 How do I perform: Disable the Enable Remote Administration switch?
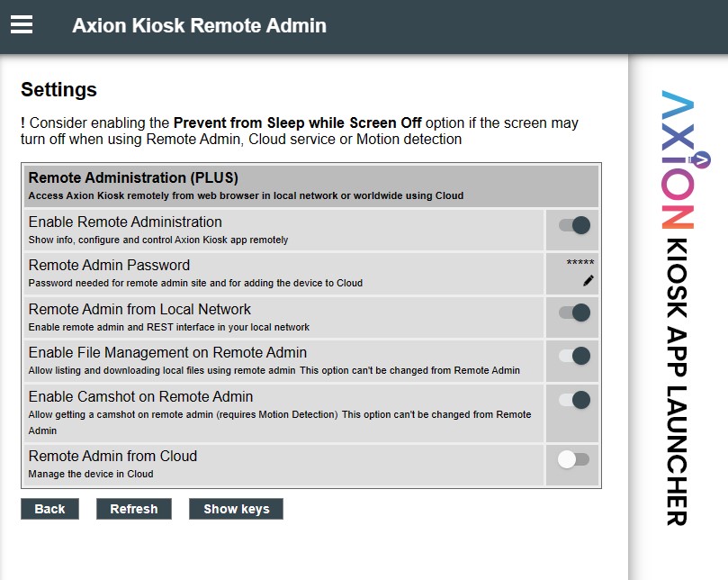[x=573, y=225]
